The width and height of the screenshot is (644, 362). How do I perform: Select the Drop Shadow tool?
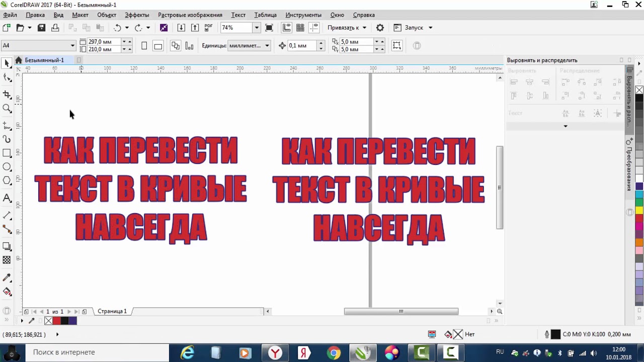point(7,246)
